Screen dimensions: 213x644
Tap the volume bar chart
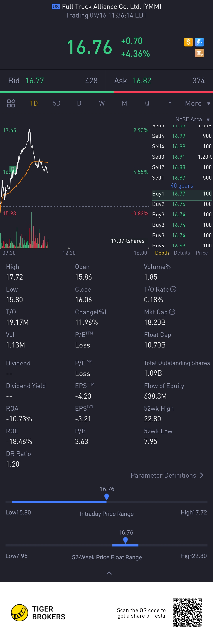[24, 230]
